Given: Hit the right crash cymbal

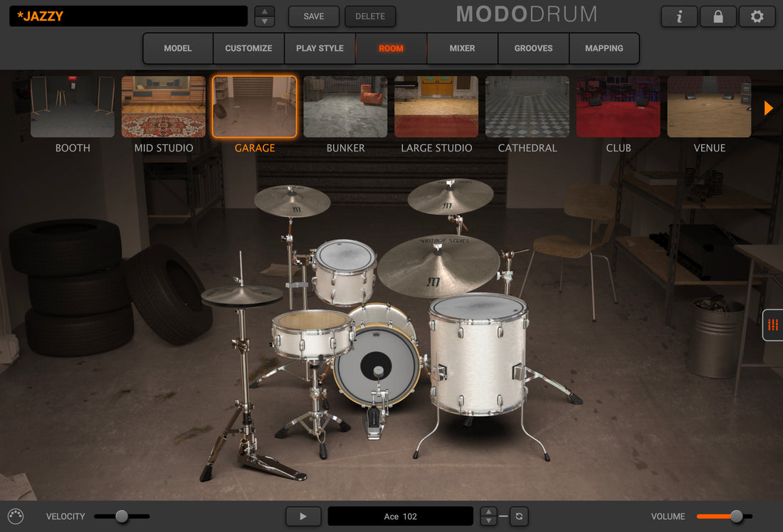Looking at the screenshot, I should point(451,196).
